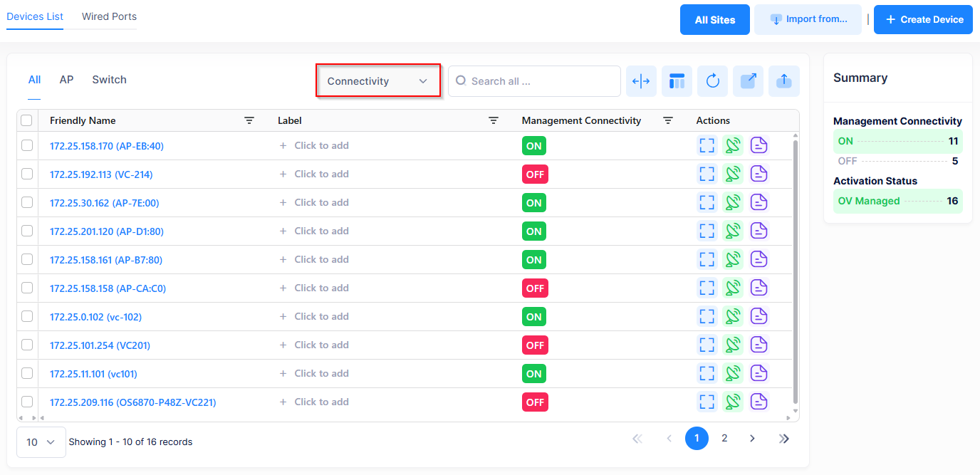Filter the Friendly Name column
This screenshot has height=475, width=980.
pos(249,121)
